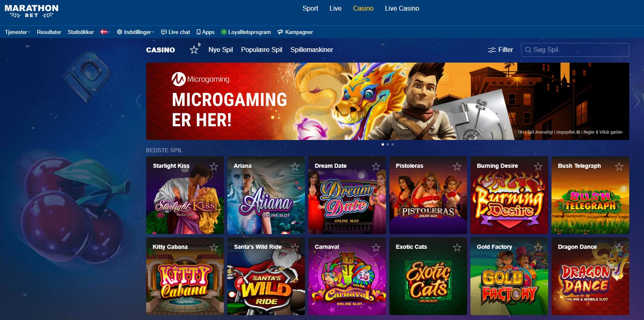The width and height of the screenshot is (644, 320).
Task: Expand Indstillinger settings dropdown
Action: click(x=136, y=32)
